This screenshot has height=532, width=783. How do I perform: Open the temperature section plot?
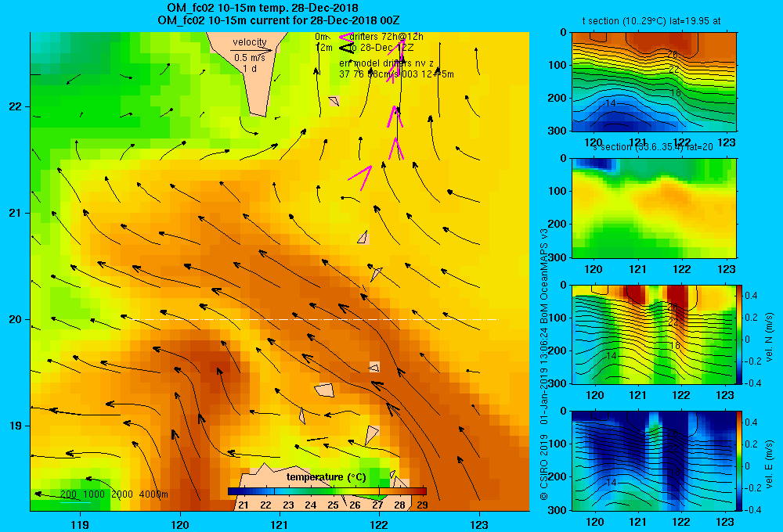[x=654, y=82]
